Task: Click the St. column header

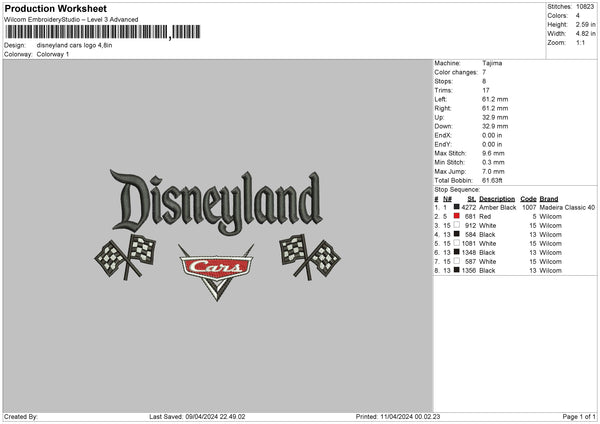Action: point(471,199)
